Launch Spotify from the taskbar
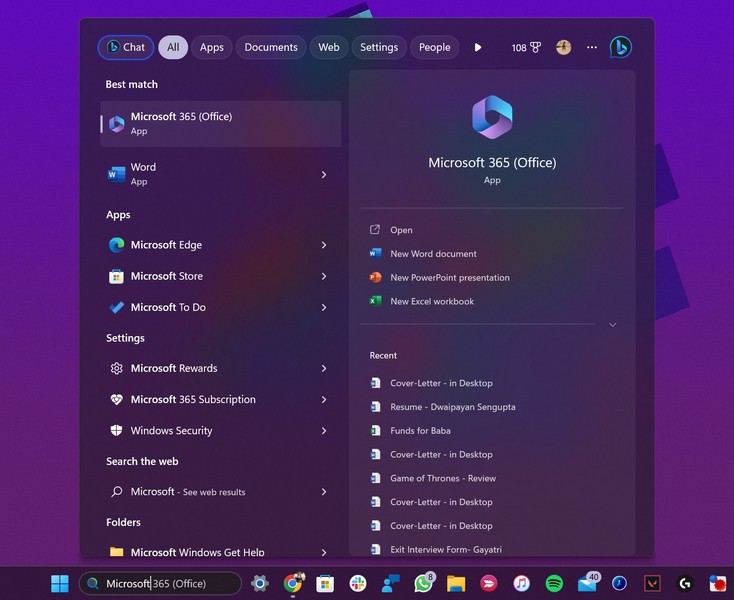The height and width of the screenshot is (600, 734). [554, 583]
